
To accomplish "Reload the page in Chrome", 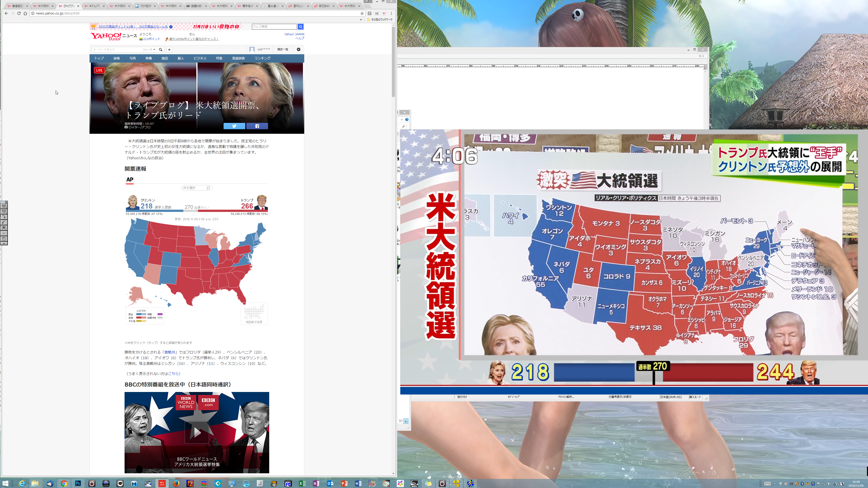I will [19, 14].
